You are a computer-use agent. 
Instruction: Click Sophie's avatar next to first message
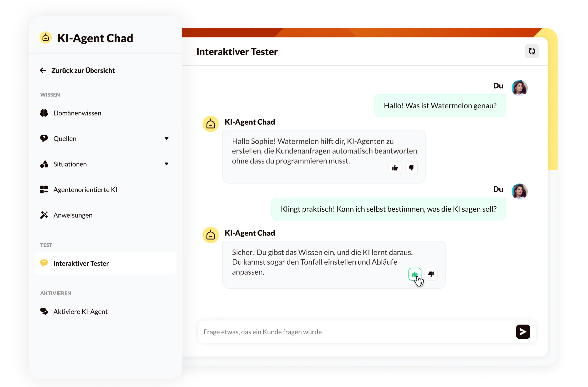(x=519, y=88)
